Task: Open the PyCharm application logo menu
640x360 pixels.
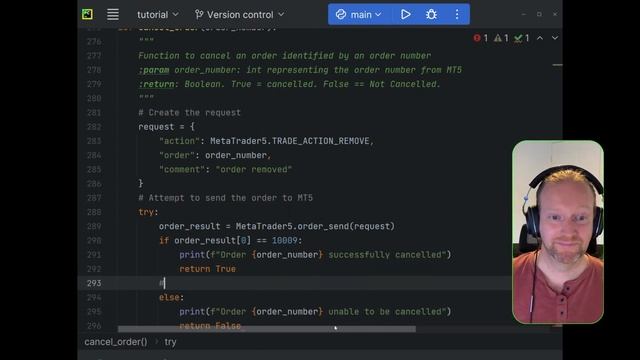Action: (x=87, y=14)
